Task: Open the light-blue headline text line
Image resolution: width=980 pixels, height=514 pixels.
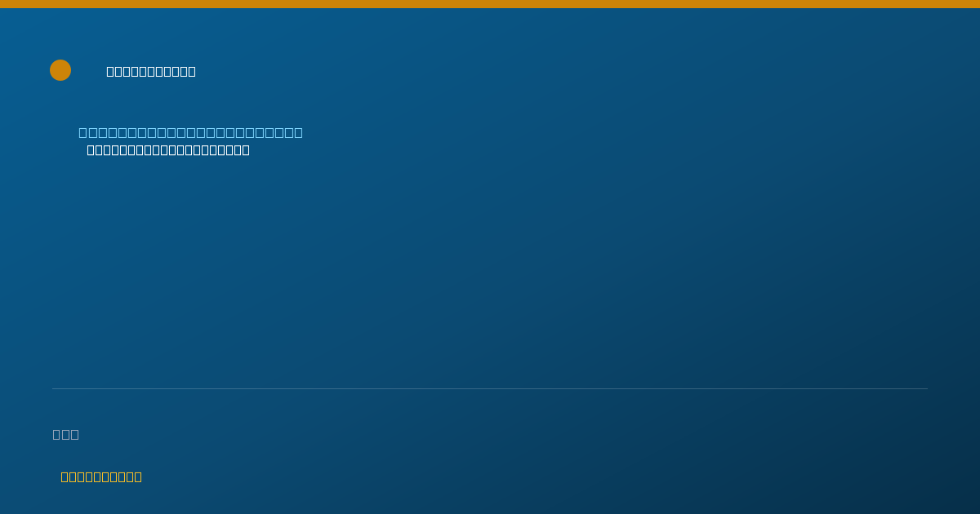Action: (190, 132)
